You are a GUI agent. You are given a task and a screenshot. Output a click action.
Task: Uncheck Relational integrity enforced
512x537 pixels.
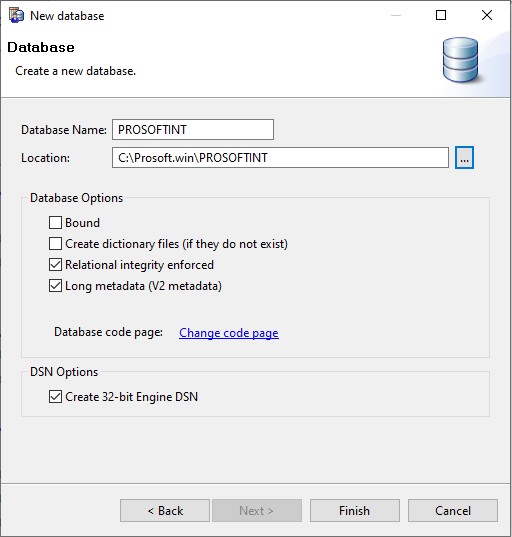tap(55, 265)
